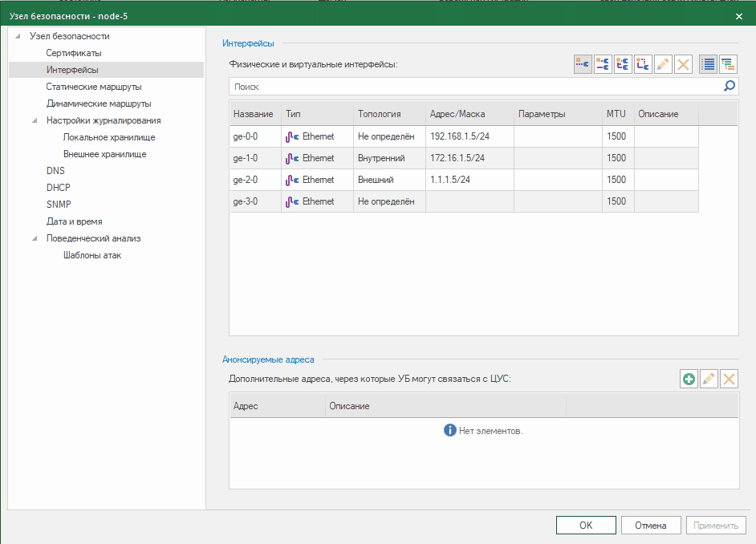756x544 pixels.
Task: Click the delete X icon above the interfaces table
Action: click(683, 64)
